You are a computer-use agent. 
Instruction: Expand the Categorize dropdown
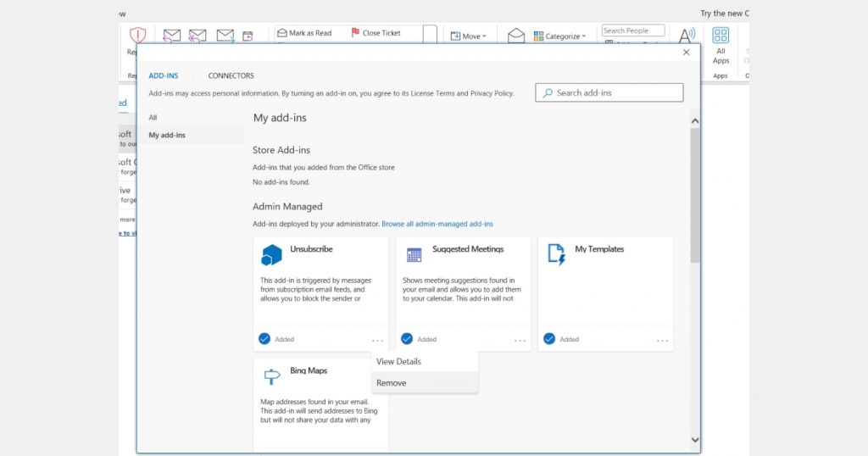tap(560, 36)
